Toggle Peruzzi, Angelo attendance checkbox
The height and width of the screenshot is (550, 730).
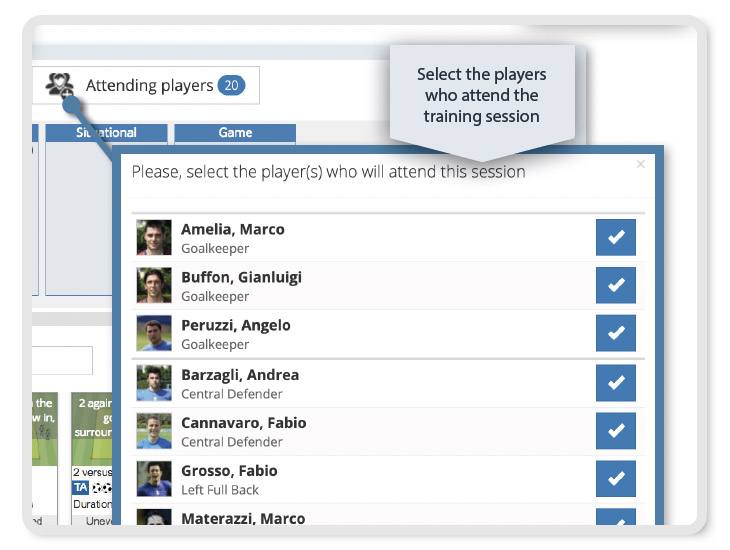pyautogui.click(x=615, y=333)
